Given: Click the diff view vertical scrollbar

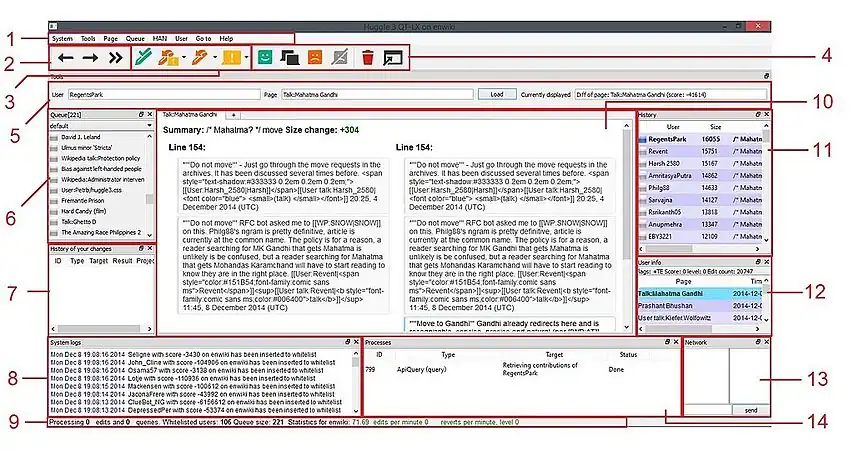Looking at the screenshot, I should coord(626,226).
